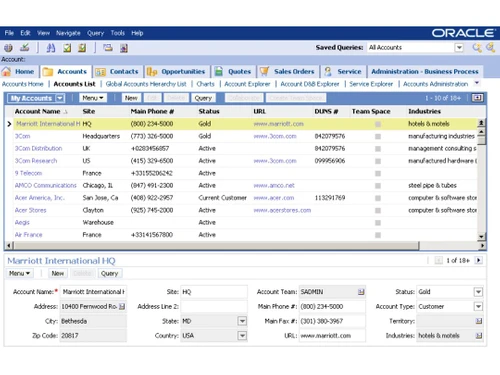Click the first clipboard checklist toolbar icon
This screenshot has height=375, width=500.
pyautogui.click(x=67, y=48)
